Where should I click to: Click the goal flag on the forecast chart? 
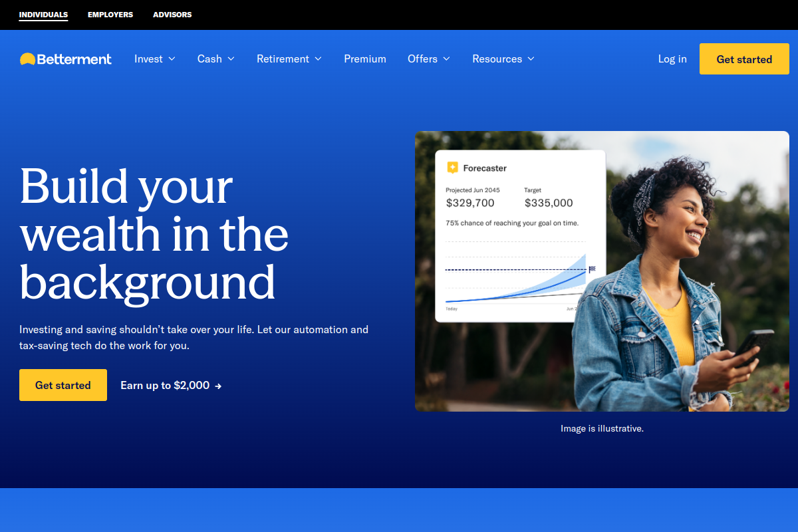[x=592, y=269]
